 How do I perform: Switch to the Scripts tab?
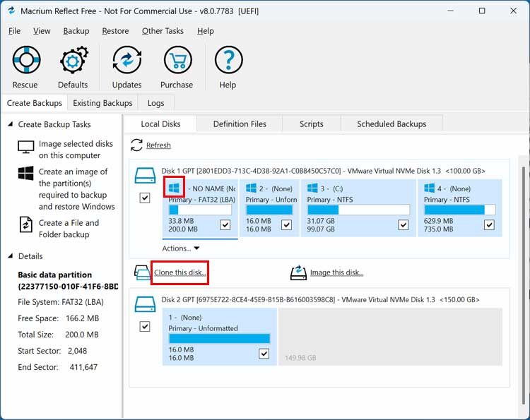tap(312, 124)
